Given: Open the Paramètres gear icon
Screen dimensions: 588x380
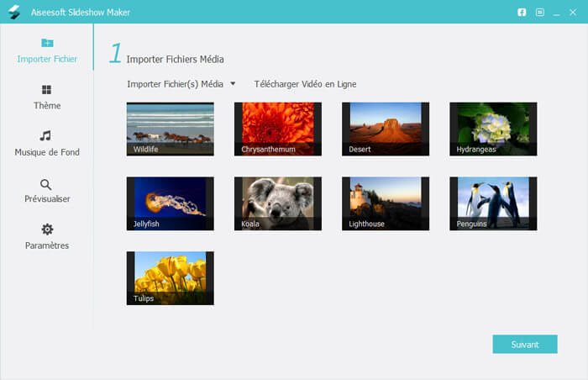Looking at the screenshot, I should point(47,229).
